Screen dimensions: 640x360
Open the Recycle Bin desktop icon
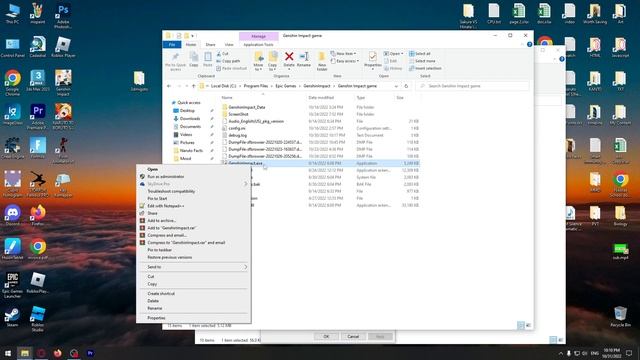[620, 317]
